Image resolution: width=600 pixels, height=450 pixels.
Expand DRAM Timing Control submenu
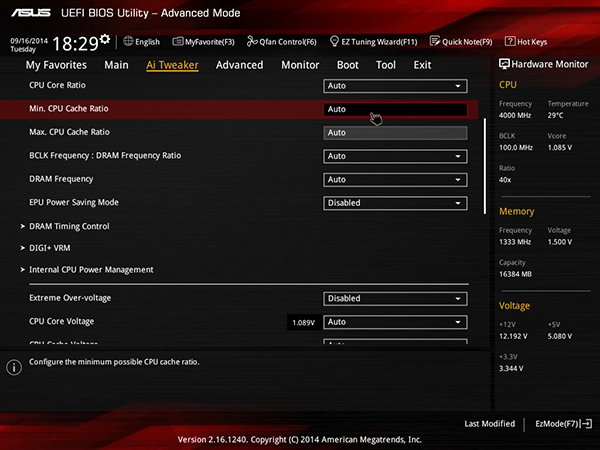click(x=69, y=227)
